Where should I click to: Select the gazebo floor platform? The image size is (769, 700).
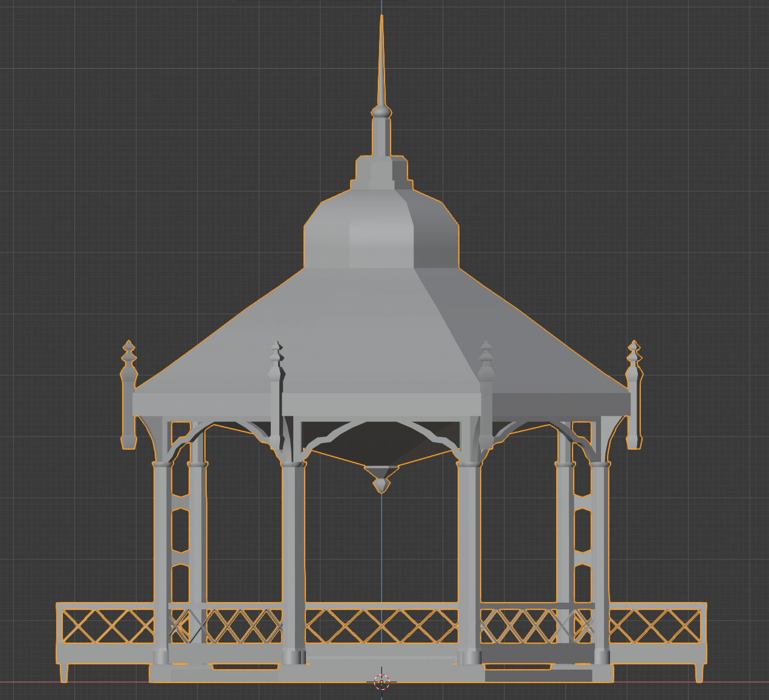[381, 664]
